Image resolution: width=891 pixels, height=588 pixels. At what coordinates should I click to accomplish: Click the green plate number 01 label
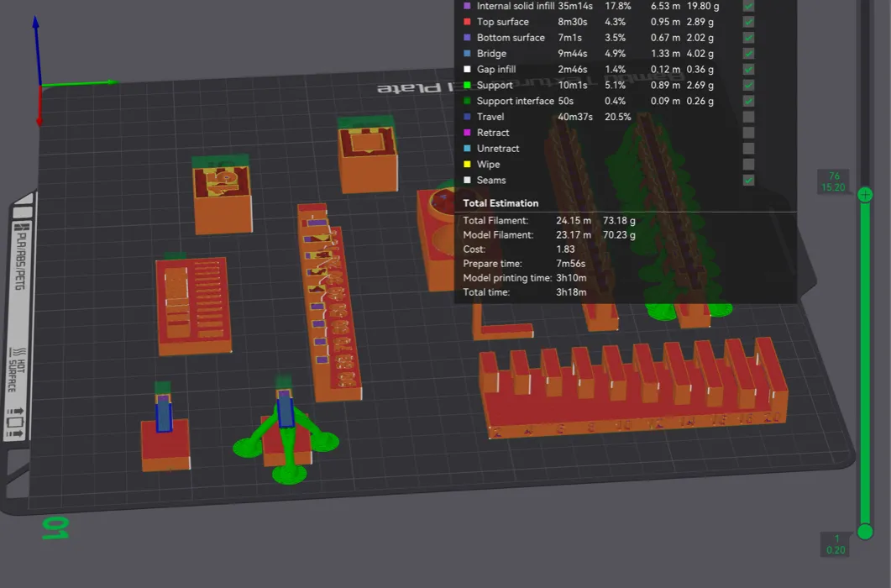(55, 528)
